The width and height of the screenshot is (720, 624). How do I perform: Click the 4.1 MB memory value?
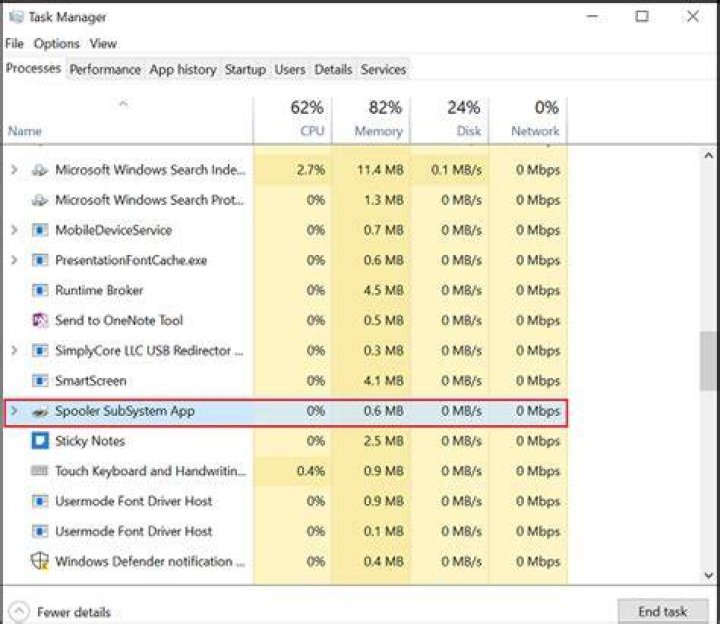[384, 381]
